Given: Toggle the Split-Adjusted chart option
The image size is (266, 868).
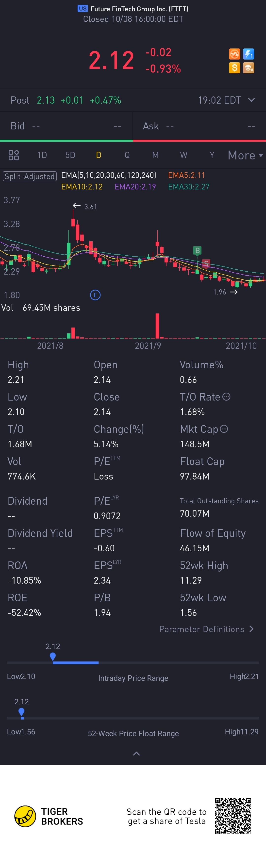Looking at the screenshot, I should tap(30, 176).
